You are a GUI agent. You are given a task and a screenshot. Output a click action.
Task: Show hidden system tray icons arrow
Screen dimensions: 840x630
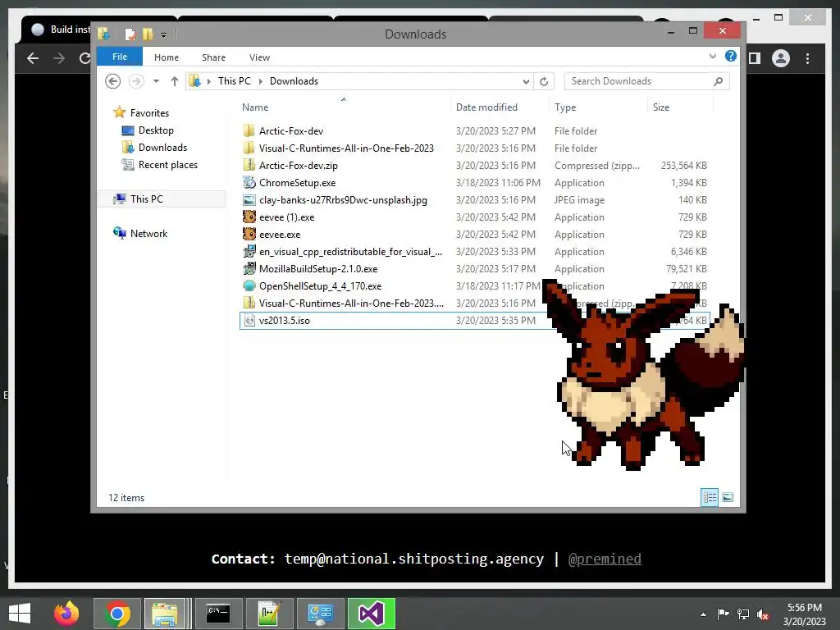coord(703,614)
